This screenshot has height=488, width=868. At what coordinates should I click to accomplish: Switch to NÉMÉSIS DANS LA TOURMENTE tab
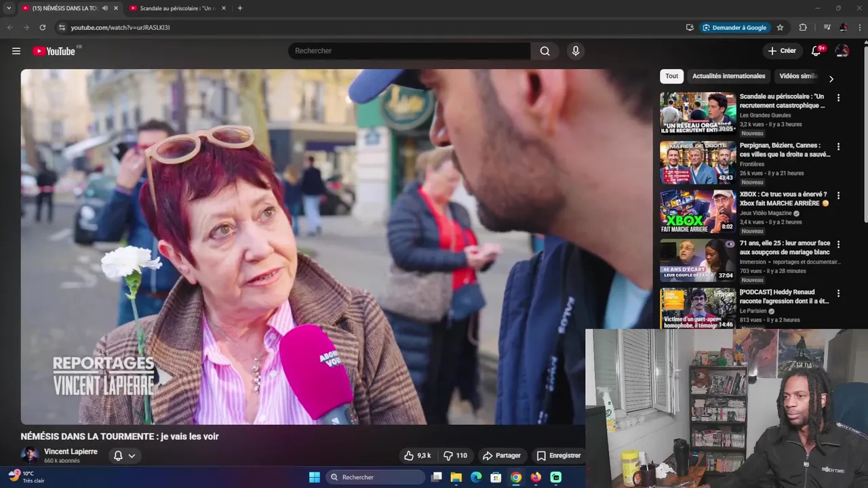tap(64, 8)
